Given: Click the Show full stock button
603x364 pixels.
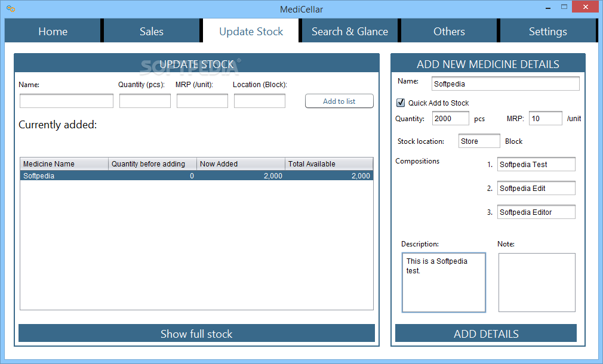Looking at the screenshot, I should 196,333.
